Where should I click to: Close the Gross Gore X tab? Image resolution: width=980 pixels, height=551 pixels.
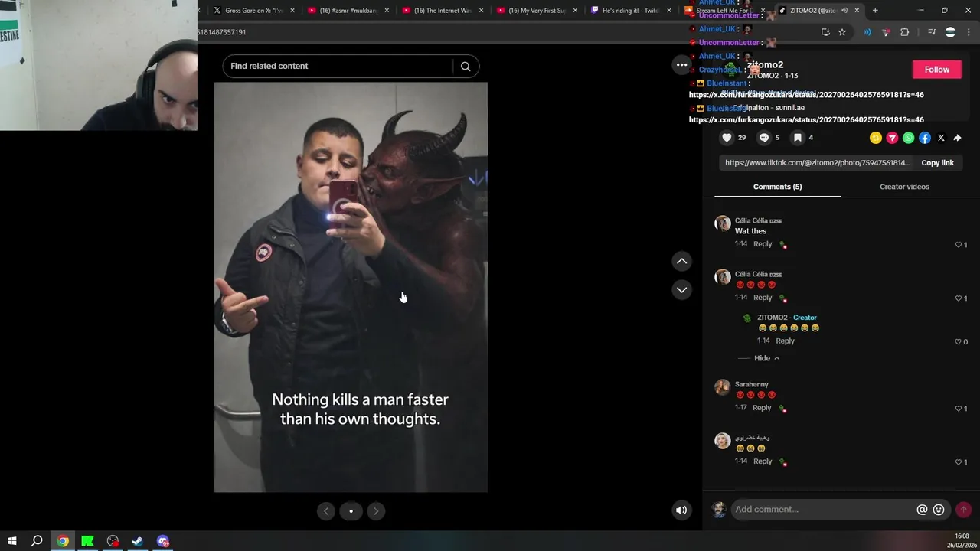(x=292, y=11)
